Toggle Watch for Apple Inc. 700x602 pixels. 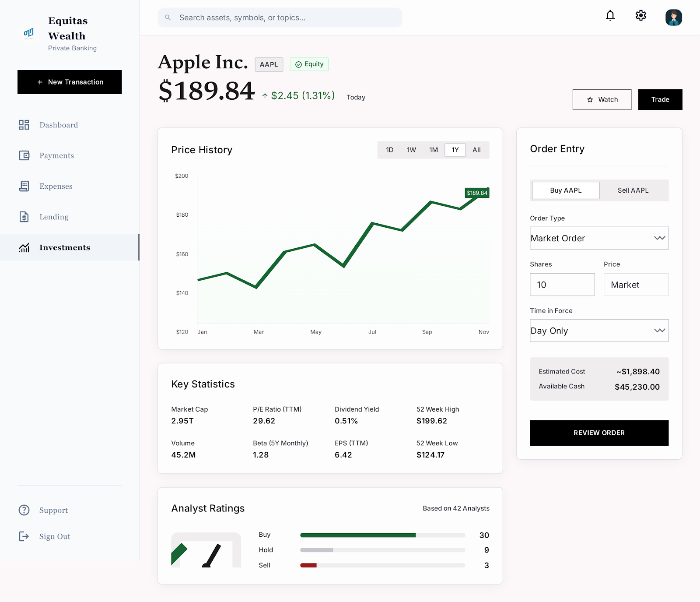[x=602, y=100]
